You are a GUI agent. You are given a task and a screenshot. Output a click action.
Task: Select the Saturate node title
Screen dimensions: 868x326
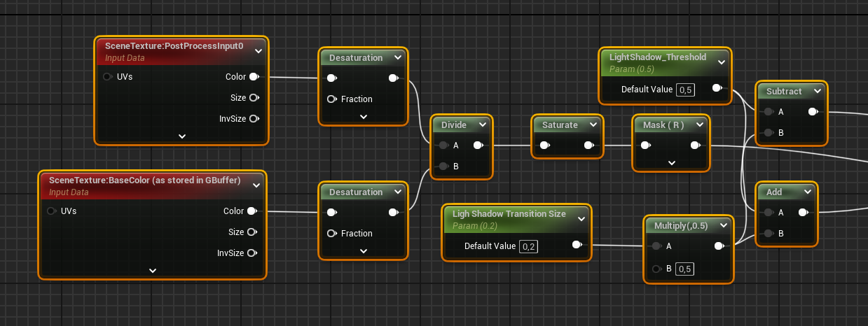(560, 125)
